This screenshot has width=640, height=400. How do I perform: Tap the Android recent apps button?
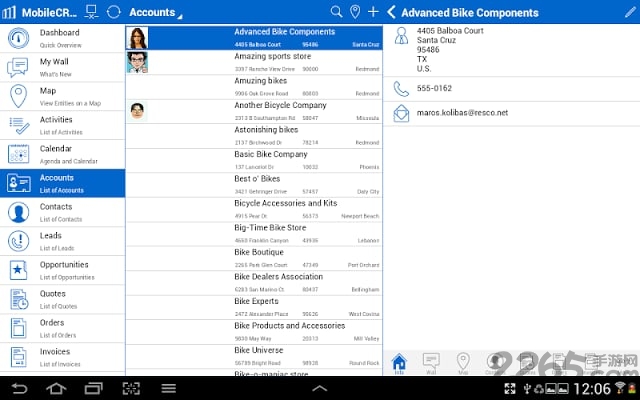point(93,388)
